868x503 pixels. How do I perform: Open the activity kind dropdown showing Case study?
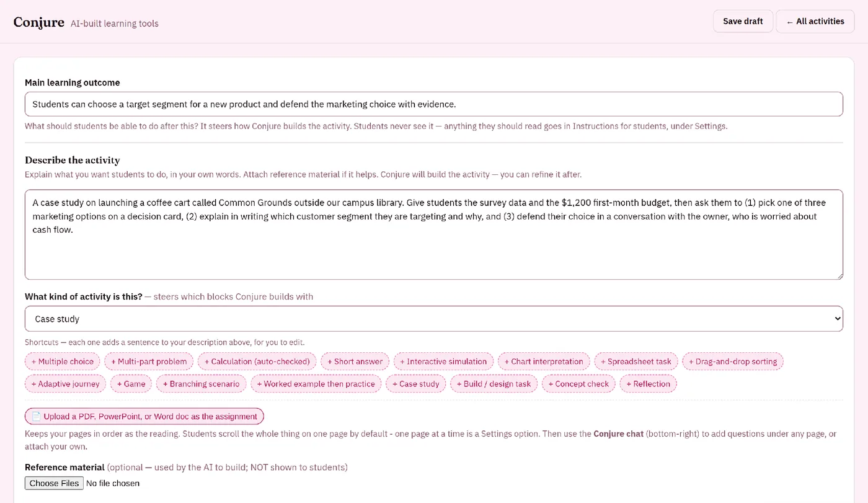[x=434, y=319]
